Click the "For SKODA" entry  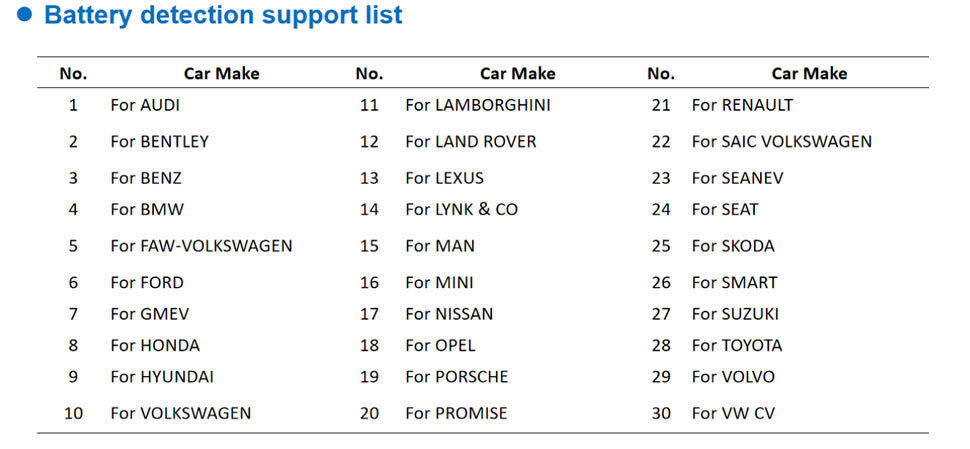click(733, 246)
